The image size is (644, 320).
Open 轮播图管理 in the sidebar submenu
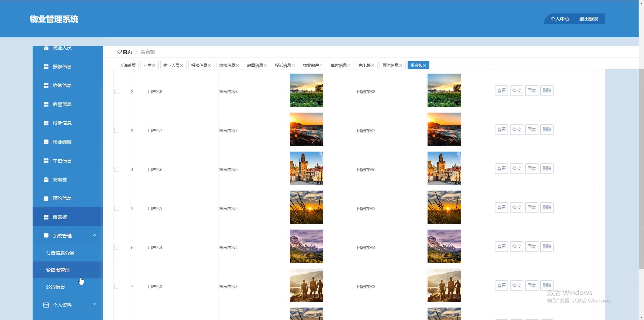point(58,270)
